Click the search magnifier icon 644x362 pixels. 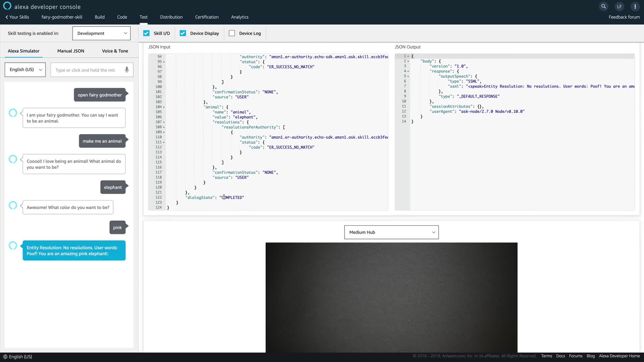pos(603,6)
